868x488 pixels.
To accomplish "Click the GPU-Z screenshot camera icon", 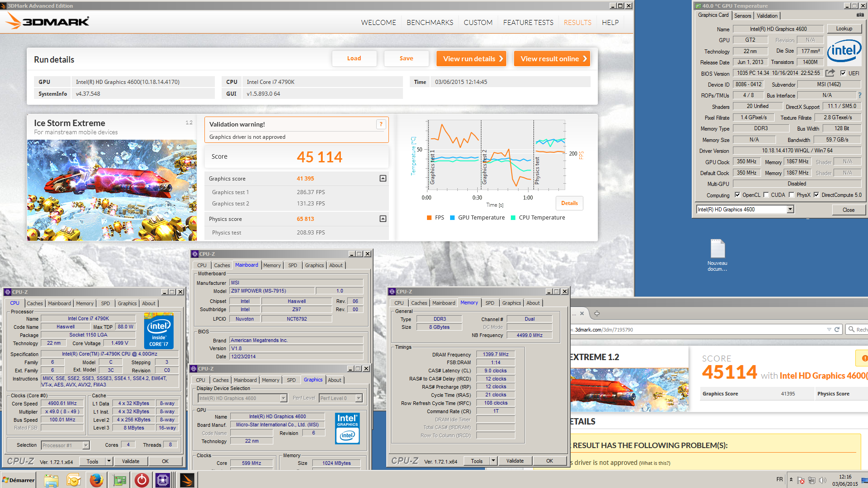I will click(x=860, y=15).
